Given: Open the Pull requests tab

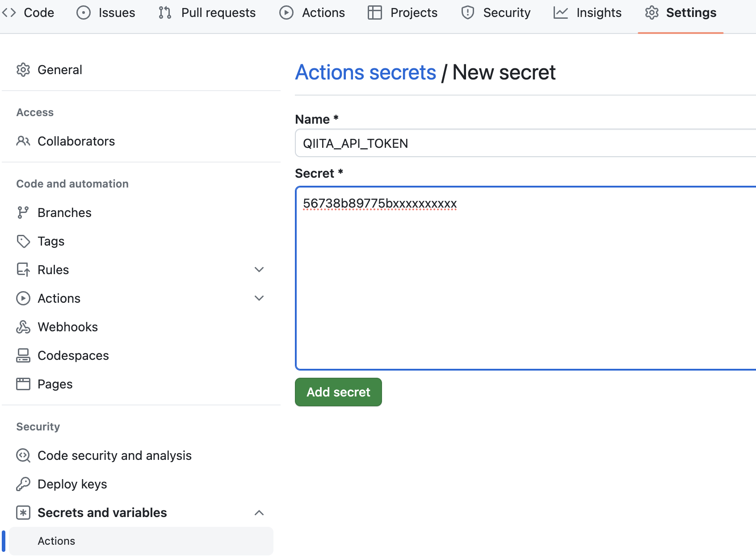Looking at the screenshot, I should 207,13.
